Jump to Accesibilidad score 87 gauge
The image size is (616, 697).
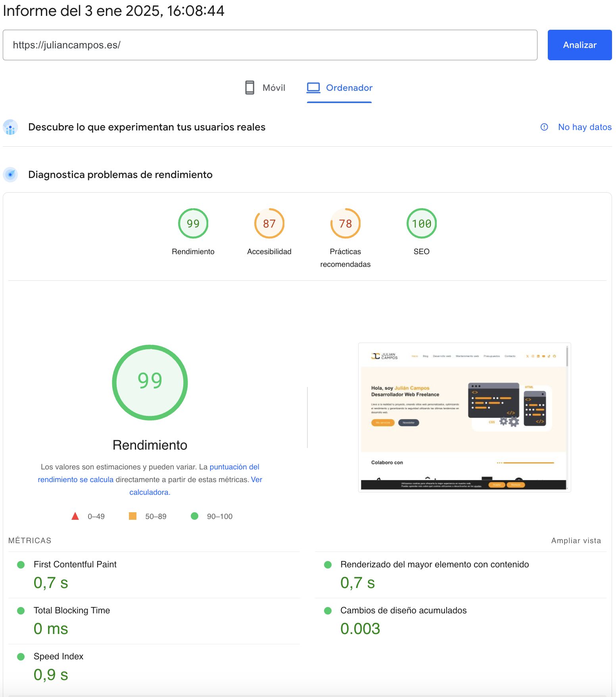[x=269, y=224]
